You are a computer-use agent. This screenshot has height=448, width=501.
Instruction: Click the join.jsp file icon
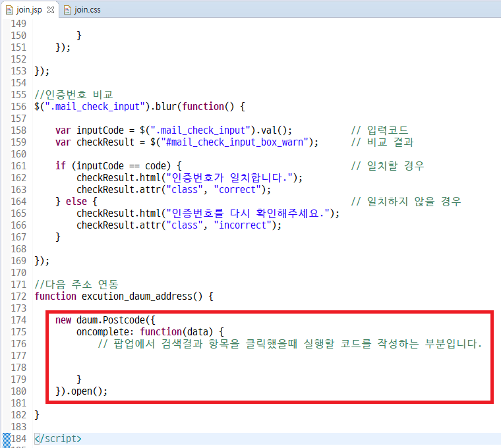(9, 11)
